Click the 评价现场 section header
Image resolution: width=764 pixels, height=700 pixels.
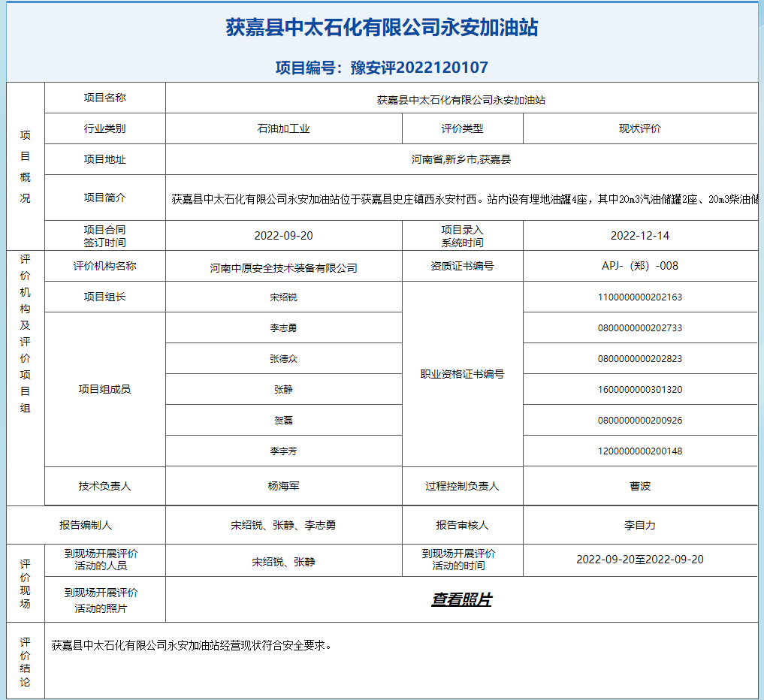pyautogui.click(x=26, y=584)
